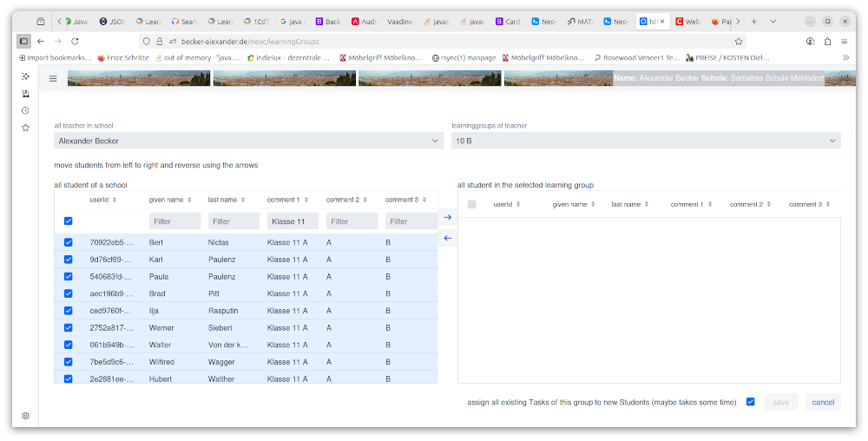The width and height of the screenshot is (868, 441).
Task: Open the Firefox View icon
Action: tap(41, 22)
